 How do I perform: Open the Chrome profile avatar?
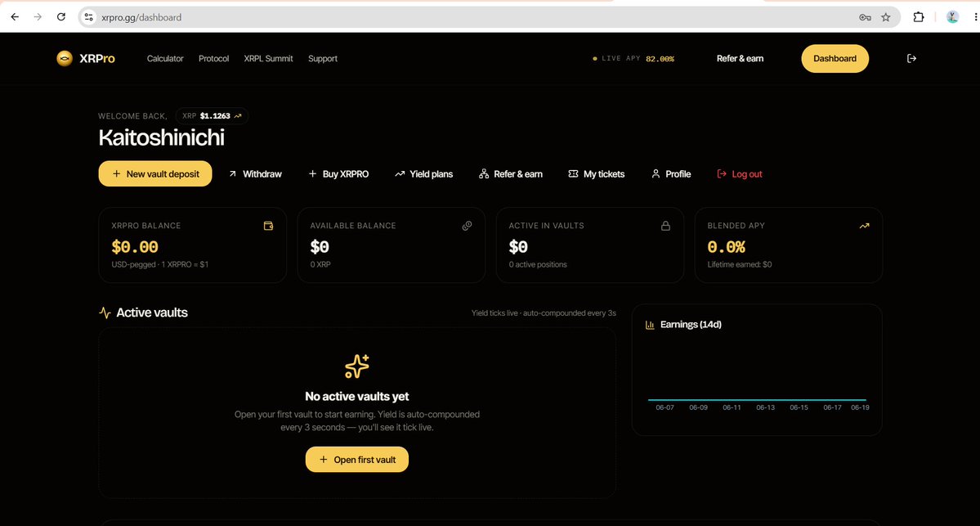point(952,17)
